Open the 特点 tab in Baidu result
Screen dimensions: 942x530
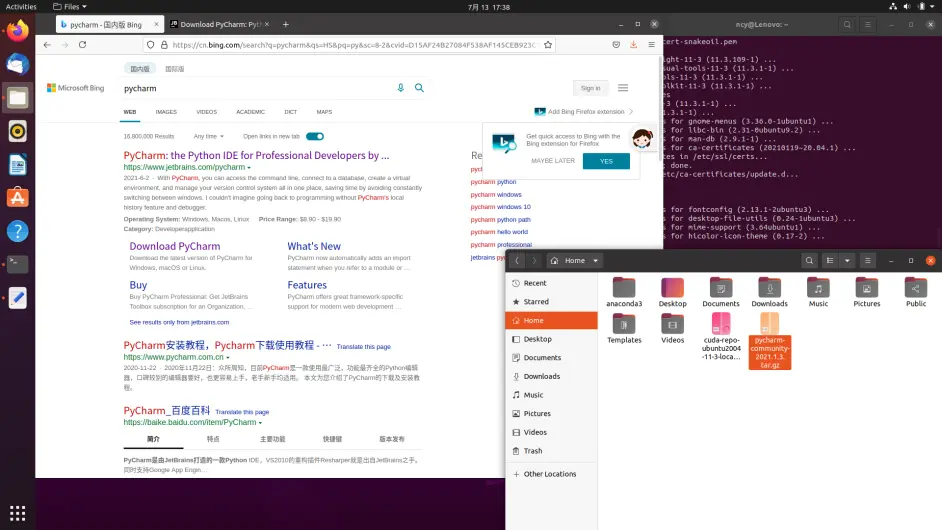[x=213, y=439]
